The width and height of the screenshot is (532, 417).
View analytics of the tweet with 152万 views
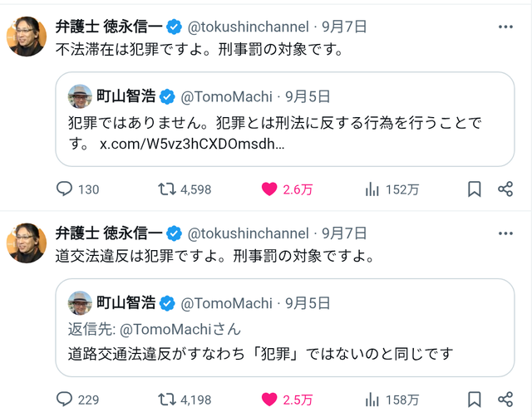[x=372, y=189]
